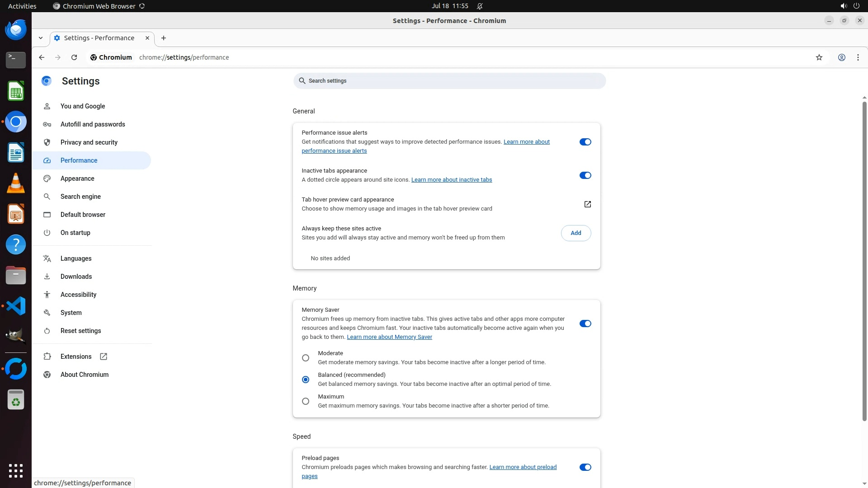Open the Appearance settings section
Image resolution: width=868 pixels, height=488 pixels.
[77, 178]
